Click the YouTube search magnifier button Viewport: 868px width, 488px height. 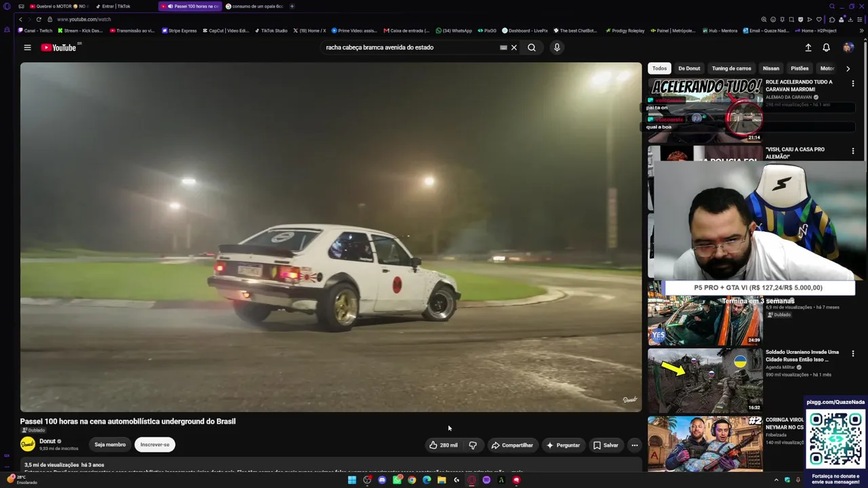pyautogui.click(x=532, y=47)
